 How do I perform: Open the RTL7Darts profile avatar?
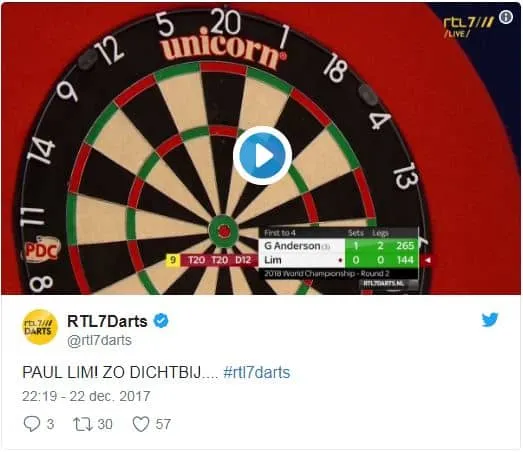tap(40, 327)
